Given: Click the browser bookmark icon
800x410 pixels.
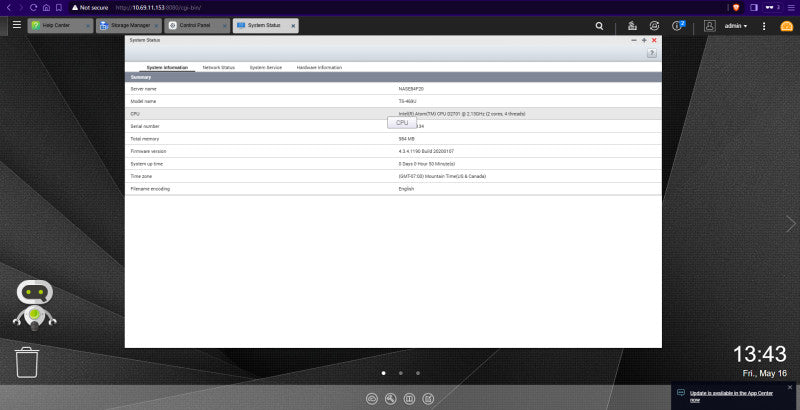Looking at the screenshot, I should coord(59,8).
